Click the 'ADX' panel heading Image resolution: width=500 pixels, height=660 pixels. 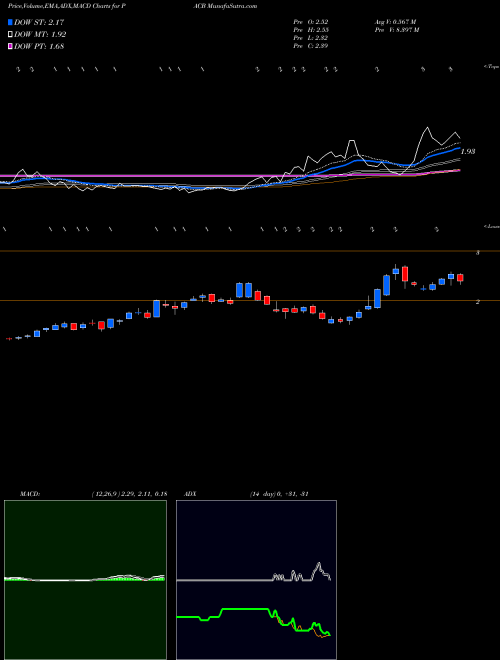(x=191, y=494)
